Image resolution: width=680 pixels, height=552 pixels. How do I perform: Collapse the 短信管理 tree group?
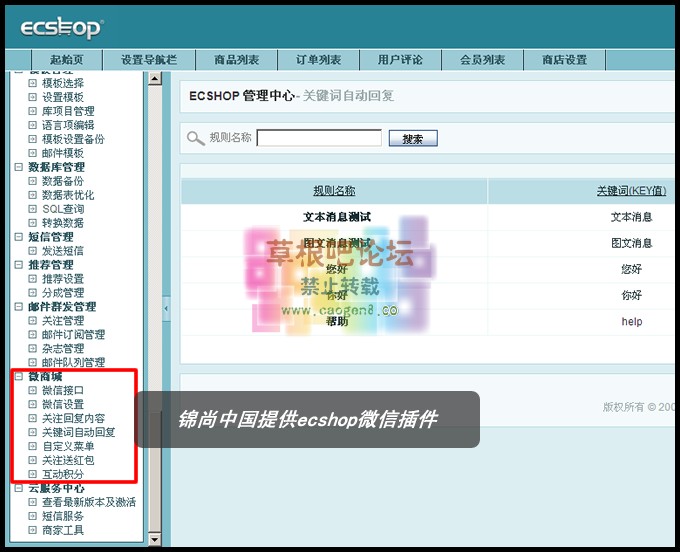point(19,237)
